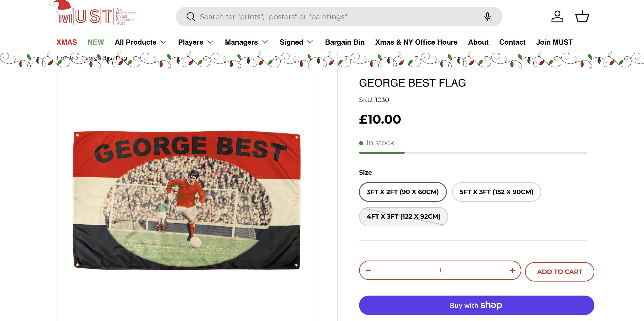The image size is (644, 321).
Task: Open the XMAS menu item
Action: (67, 42)
